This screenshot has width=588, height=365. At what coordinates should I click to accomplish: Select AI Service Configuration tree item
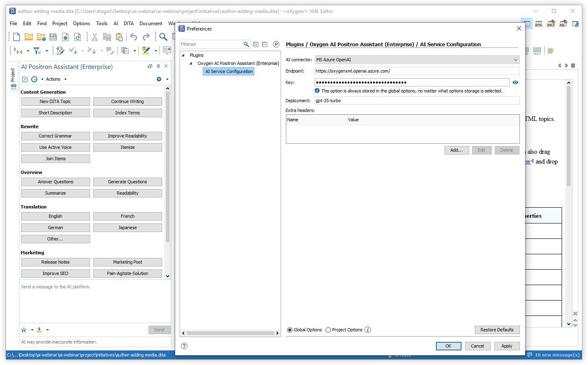coord(229,71)
